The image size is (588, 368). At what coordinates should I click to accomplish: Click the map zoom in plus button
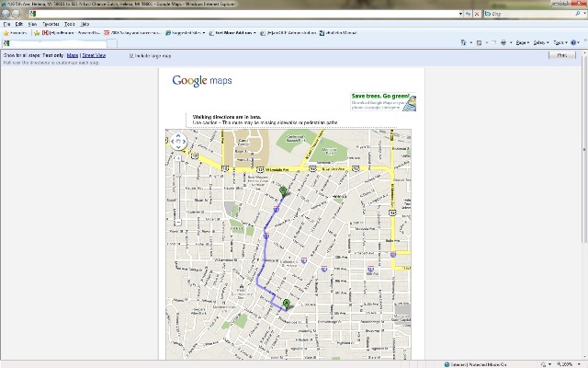178,158
